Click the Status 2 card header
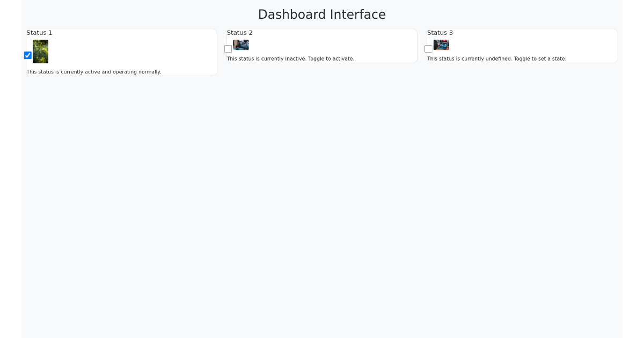 pyautogui.click(x=239, y=33)
